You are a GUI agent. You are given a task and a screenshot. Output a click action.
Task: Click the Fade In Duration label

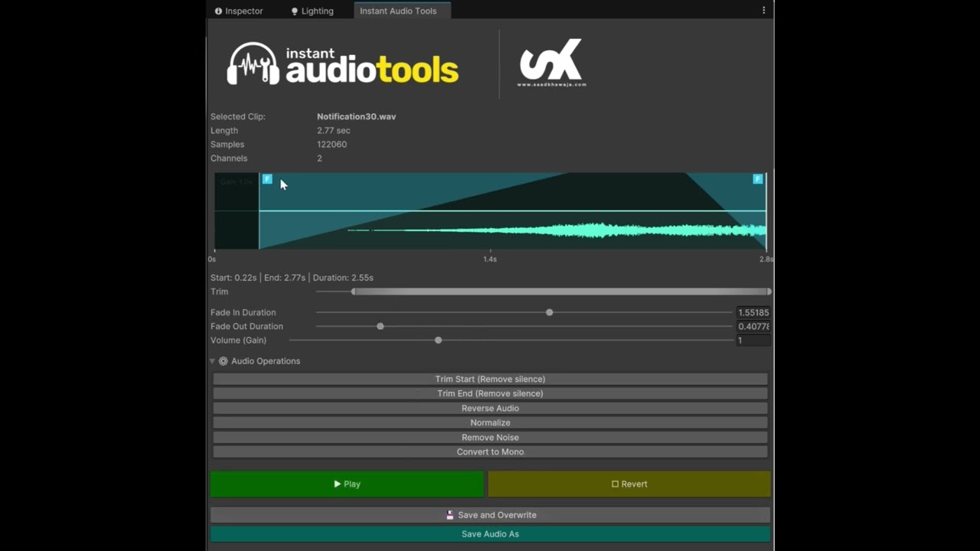(x=243, y=312)
